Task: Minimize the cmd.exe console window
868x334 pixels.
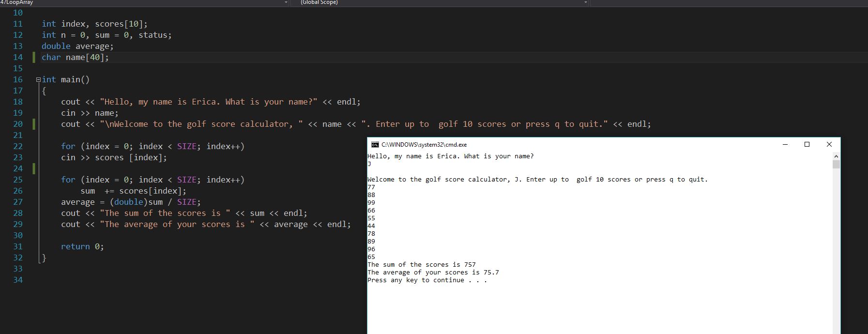Action: click(785, 144)
